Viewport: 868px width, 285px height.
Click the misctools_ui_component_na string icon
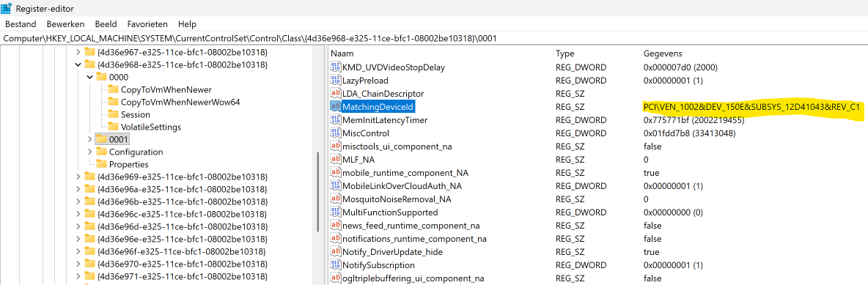[x=336, y=146]
